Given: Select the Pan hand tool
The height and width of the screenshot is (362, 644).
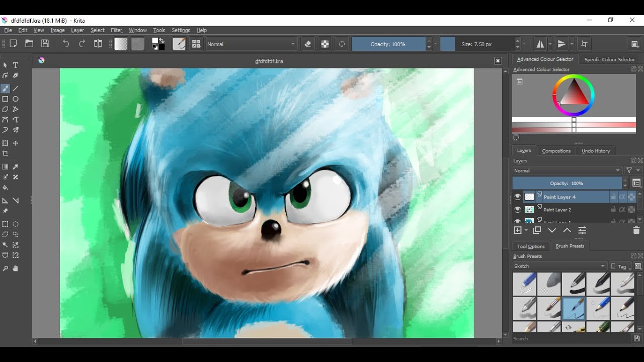Looking at the screenshot, I should (16, 268).
